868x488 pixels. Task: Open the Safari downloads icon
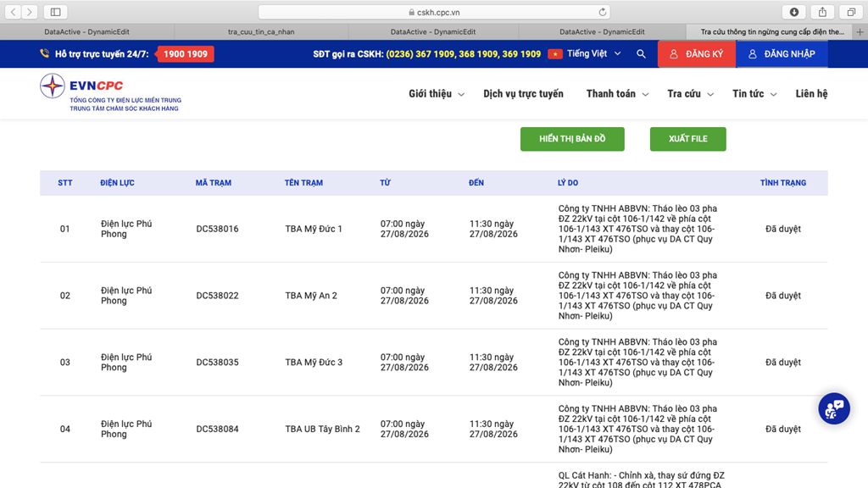tap(793, 12)
